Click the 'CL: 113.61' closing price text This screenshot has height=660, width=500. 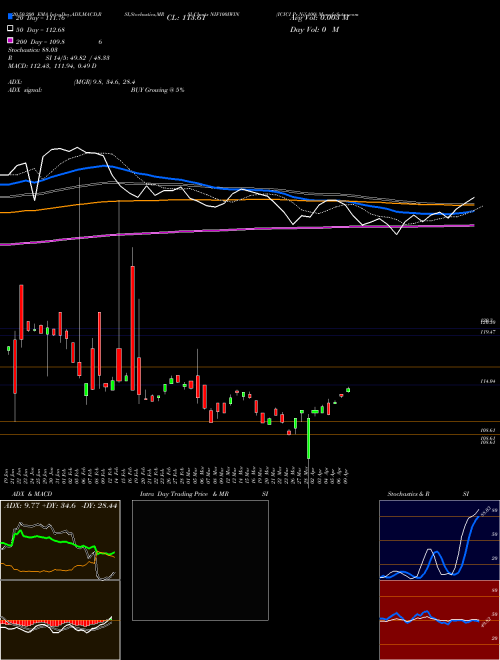click(186, 18)
